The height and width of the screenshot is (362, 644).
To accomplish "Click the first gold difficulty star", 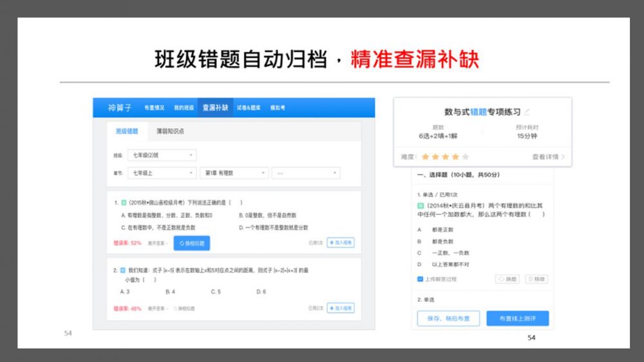I will pos(425,157).
